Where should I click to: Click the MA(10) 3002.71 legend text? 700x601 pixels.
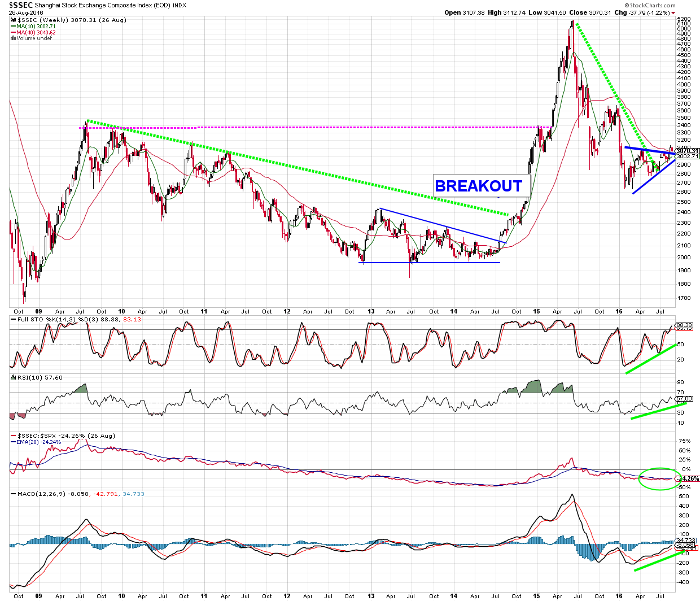36,27
